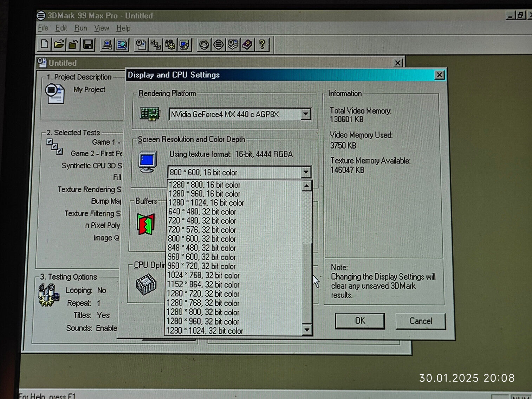Screen dimensions: 532x399
Task: Click the Project description toolbar icon
Action: (x=141, y=45)
